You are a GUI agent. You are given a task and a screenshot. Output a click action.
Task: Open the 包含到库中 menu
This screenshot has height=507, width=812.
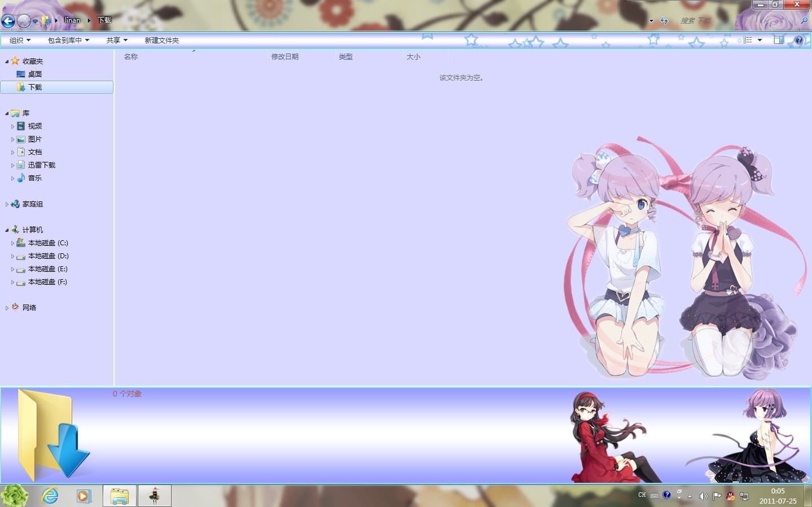tap(68, 40)
